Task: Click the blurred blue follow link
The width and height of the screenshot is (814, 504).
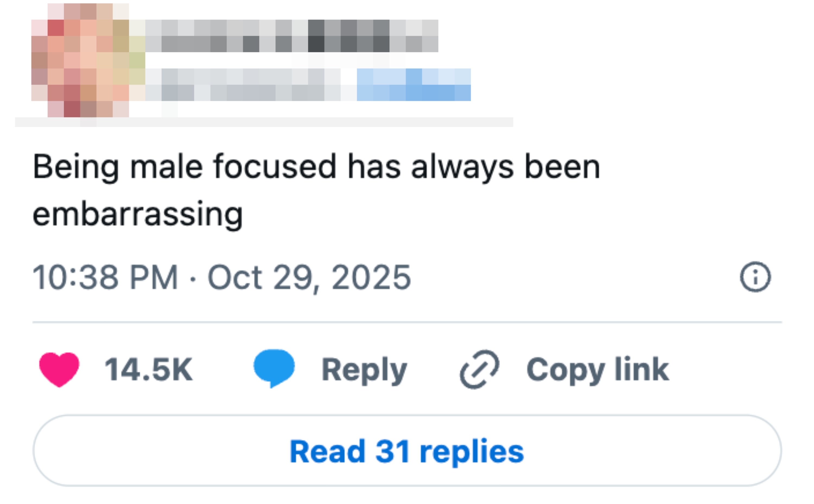Action: pos(413,85)
